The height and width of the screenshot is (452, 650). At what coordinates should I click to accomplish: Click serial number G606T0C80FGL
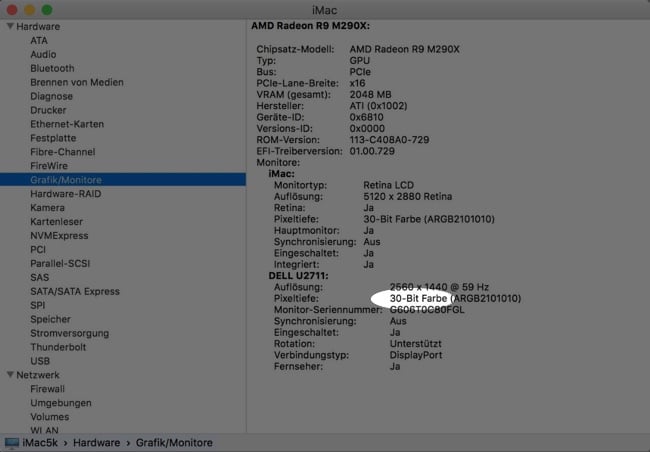point(427,310)
